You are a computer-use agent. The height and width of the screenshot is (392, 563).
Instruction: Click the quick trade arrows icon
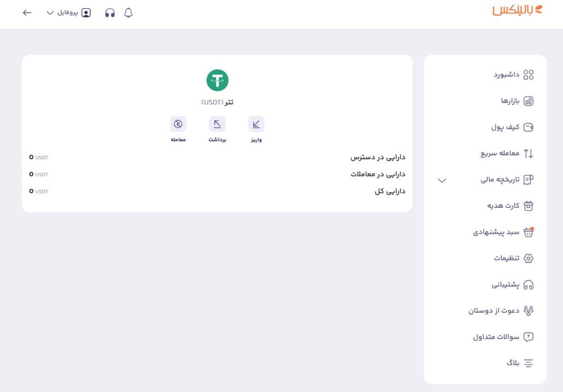(x=528, y=153)
